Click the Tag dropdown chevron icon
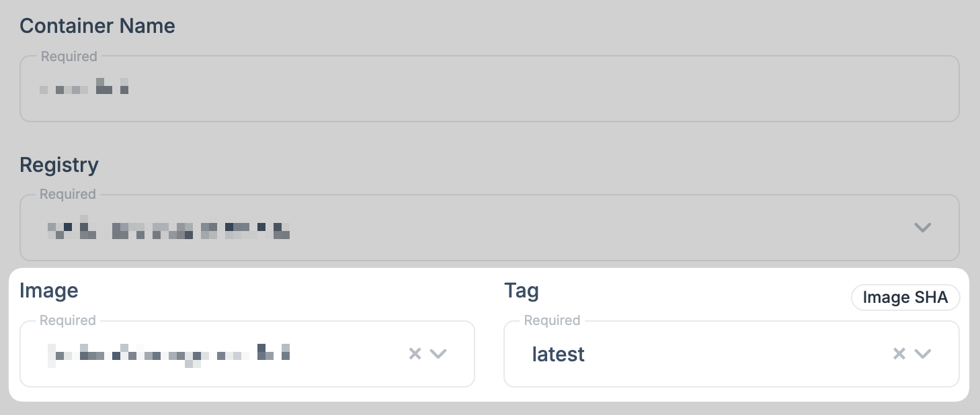The height and width of the screenshot is (415, 980). [x=923, y=353]
